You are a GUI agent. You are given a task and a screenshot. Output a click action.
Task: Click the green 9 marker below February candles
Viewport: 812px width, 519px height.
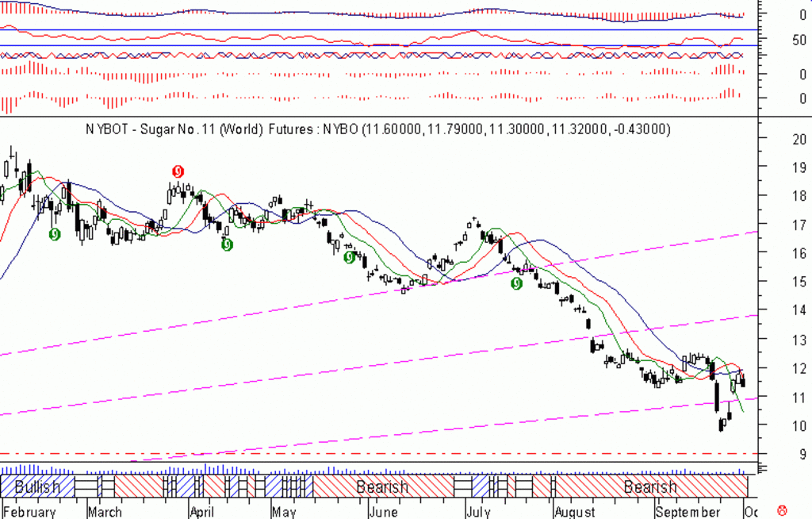pos(55,234)
